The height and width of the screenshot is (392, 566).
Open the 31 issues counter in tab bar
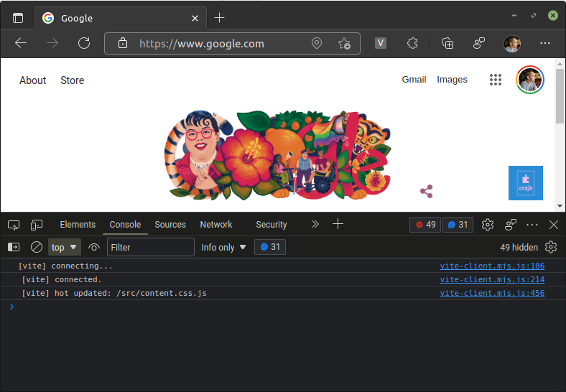pos(458,225)
